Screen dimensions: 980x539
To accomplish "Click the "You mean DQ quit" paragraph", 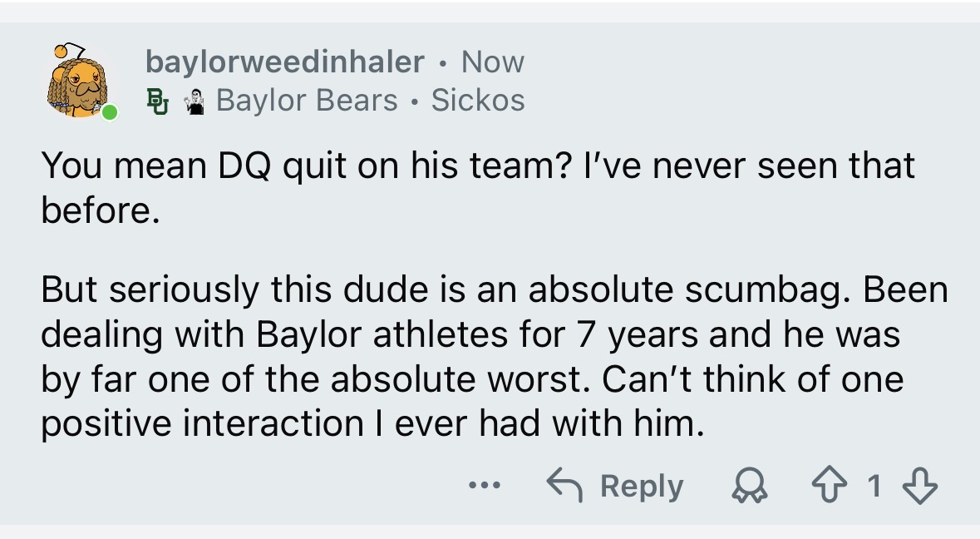I will pos(478,187).
